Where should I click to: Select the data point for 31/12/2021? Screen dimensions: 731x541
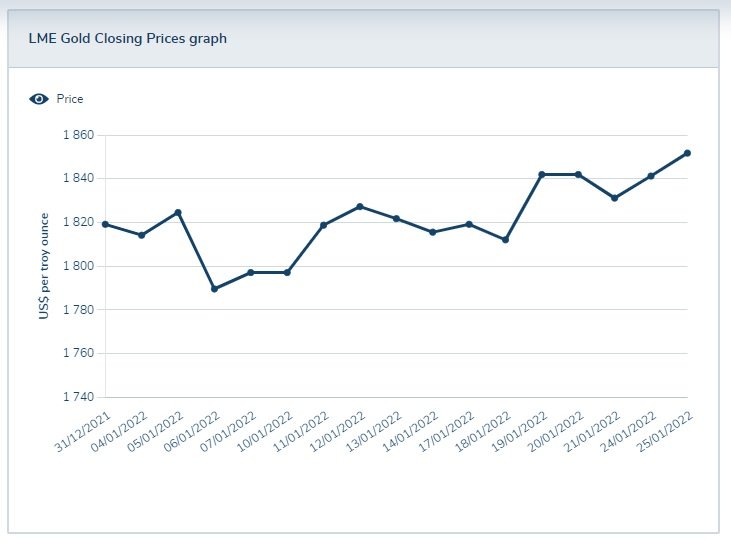click(x=105, y=224)
